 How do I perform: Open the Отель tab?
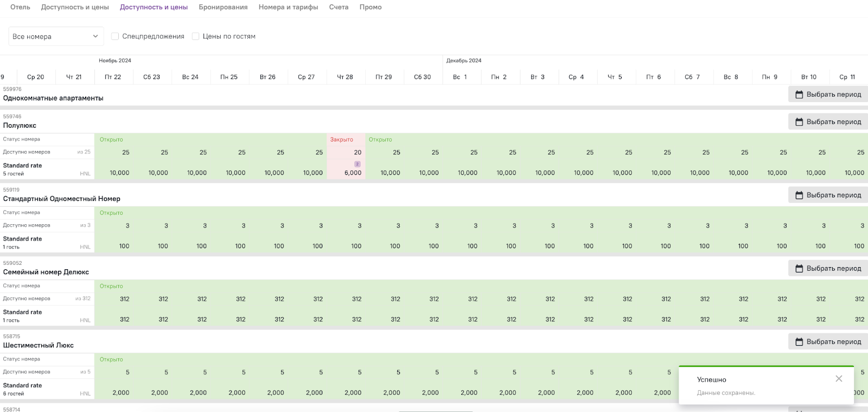click(x=20, y=7)
